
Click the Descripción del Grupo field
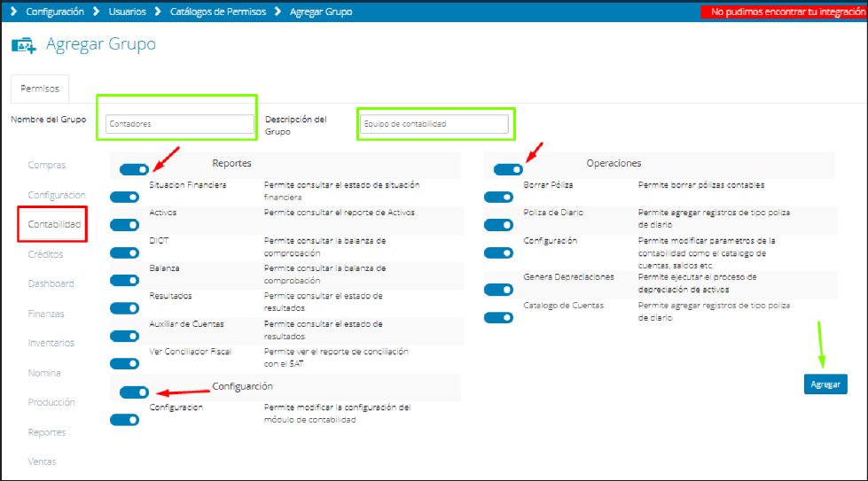(434, 124)
